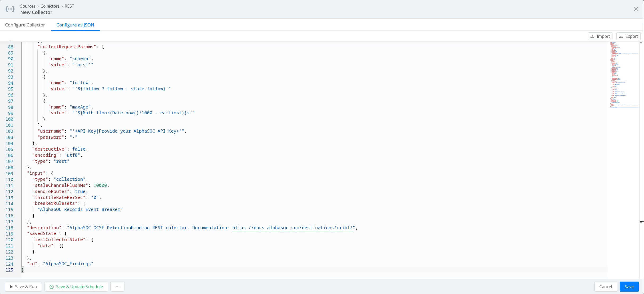
Task: Click the "collectRequestParams" key text
Action: [67, 47]
